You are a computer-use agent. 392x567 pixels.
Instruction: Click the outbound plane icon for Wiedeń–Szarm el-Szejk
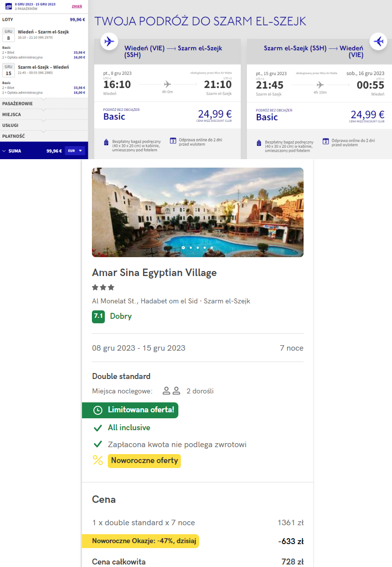pos(109,41)
